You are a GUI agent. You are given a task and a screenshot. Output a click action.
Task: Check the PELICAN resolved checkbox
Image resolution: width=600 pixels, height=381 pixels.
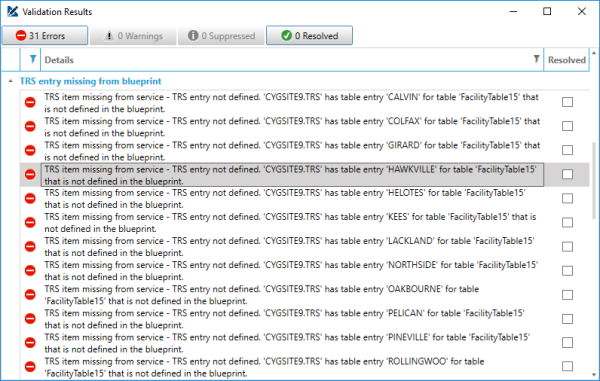[x=567, y=319]
